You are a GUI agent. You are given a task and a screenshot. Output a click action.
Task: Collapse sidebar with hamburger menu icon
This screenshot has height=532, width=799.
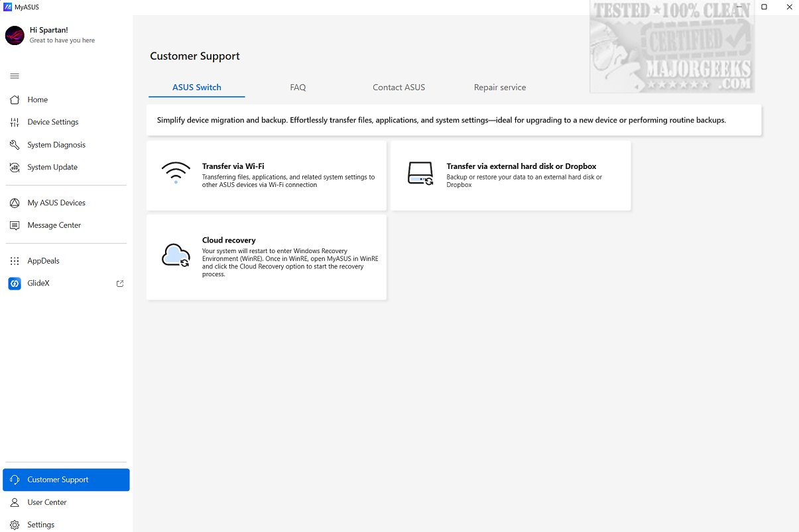coord(15,76)
